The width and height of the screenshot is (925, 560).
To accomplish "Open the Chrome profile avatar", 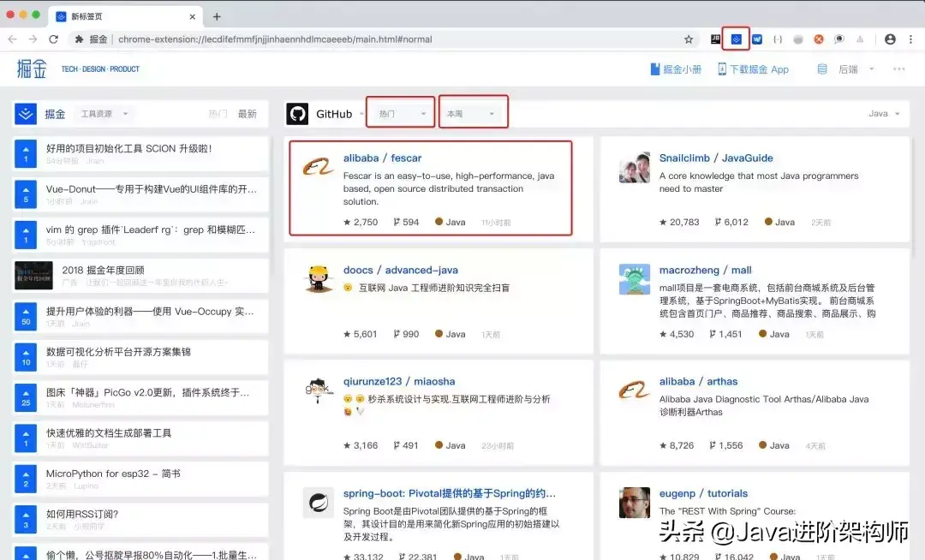I will [x=890, y=39].
